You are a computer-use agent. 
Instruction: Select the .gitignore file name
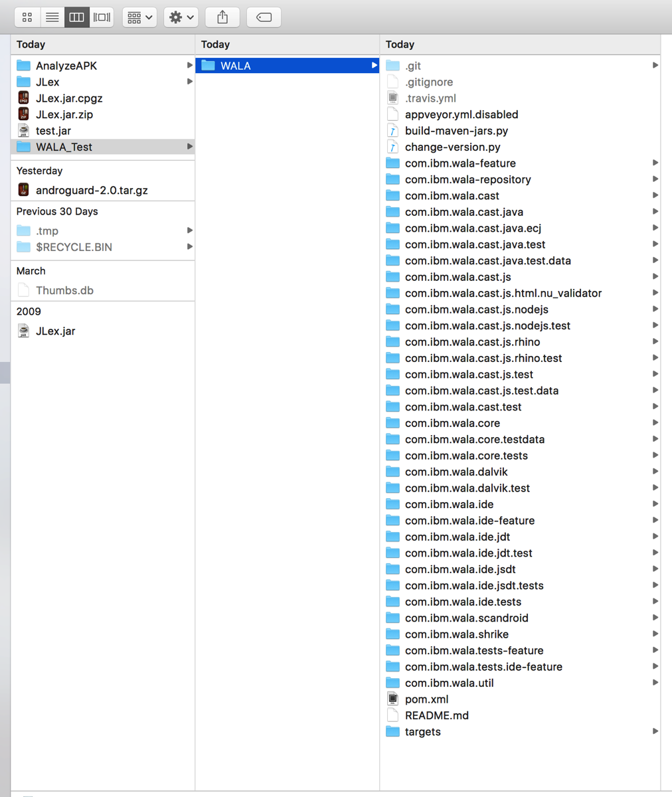click(429, 82)
